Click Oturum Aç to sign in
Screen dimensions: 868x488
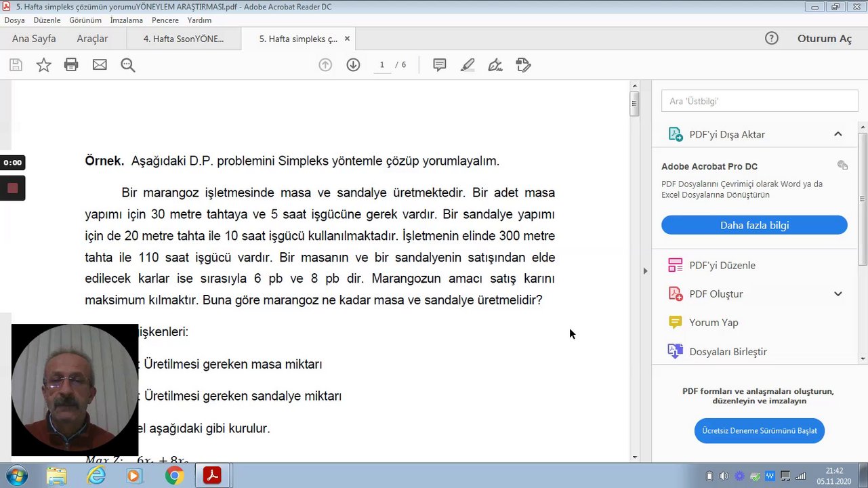click(x=825, y=39)
